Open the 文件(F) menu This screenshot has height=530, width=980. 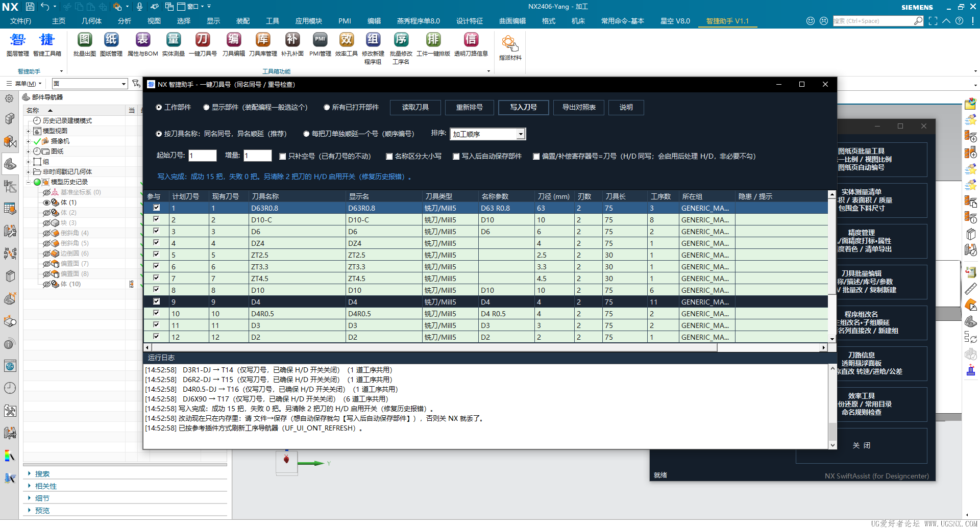(20, 21)
